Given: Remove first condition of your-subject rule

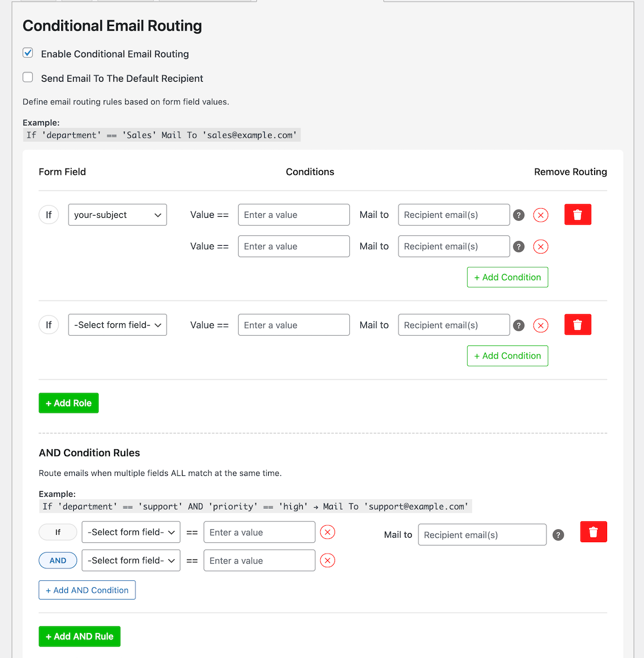Looking at the screenshot, I should tap(540, 216).
